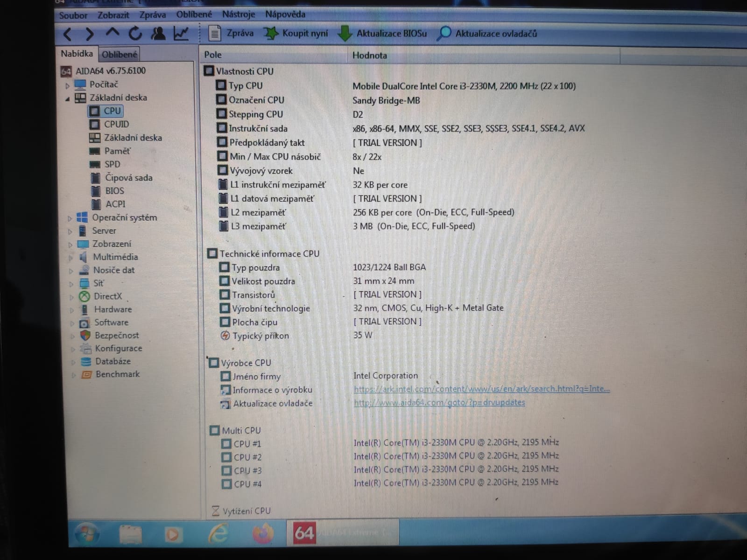Viewport: 747px width, 560px height.
Task: Expand the Operační systém tree node
Action: point(70,218)
